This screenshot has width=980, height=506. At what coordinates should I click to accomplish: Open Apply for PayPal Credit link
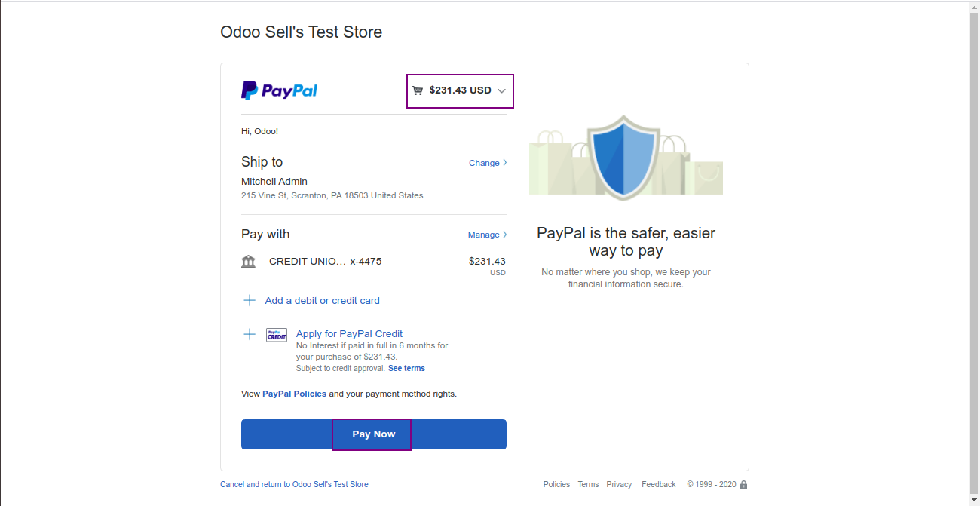(x=349, y=333)
